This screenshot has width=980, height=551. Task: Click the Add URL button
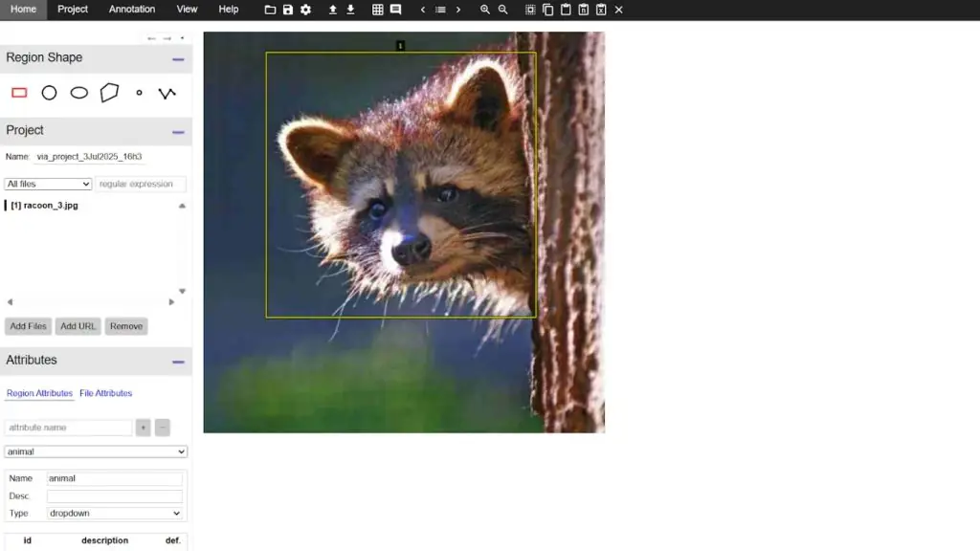pyautogui.click(x=78, y=326)
